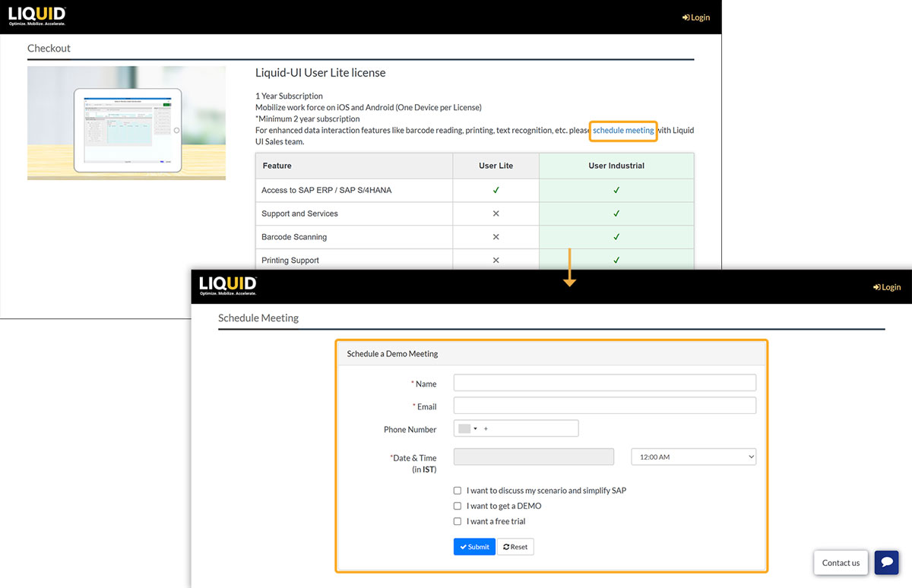Click the 'Support and Services' feature row
Viewport: 912px width, 588px height.
475,213
